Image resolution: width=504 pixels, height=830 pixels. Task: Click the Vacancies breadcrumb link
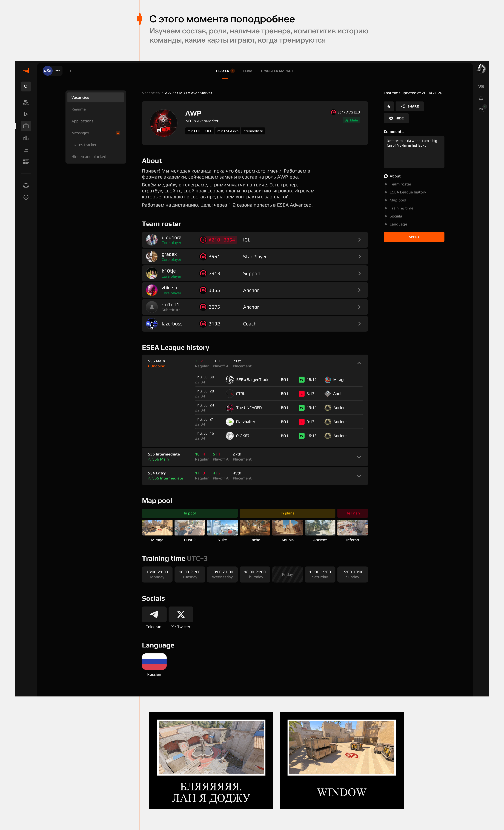click(x=151, y=93)
